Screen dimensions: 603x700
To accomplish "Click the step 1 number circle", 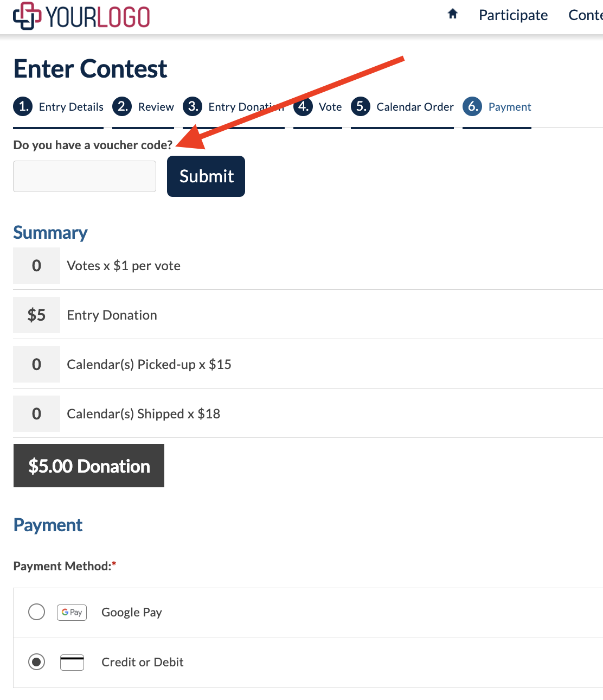I will (x=23, y=106).
